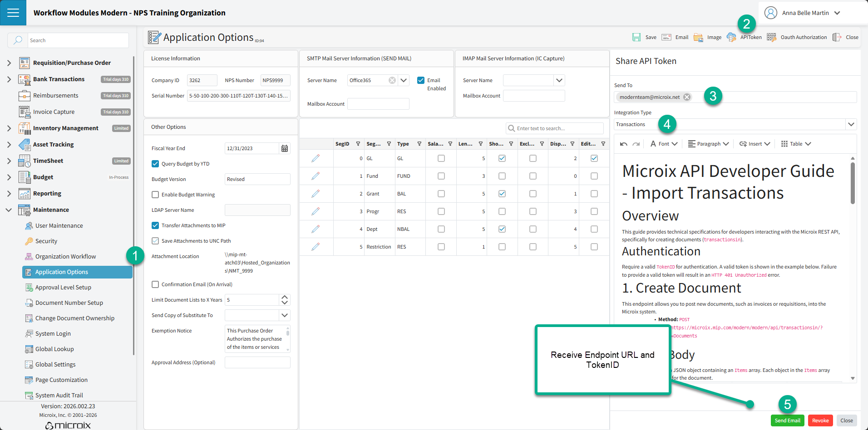
Task: Open the hamburger navigation menu
Action: (x=13, y=13)
